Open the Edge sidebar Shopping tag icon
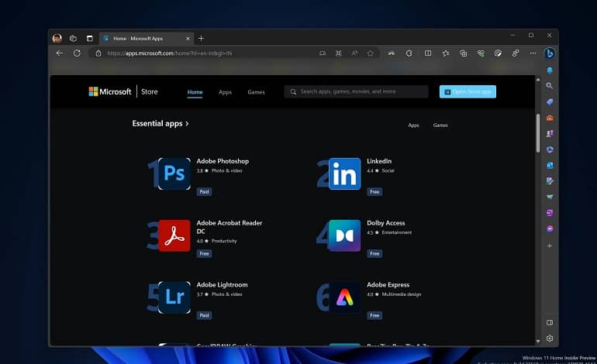 (x=550, y=102)
